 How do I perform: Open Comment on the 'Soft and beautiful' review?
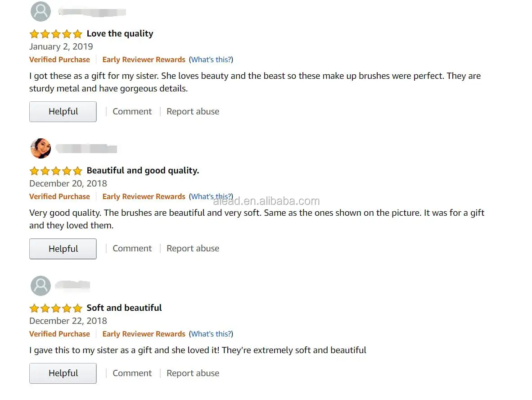tap(132, 373)
